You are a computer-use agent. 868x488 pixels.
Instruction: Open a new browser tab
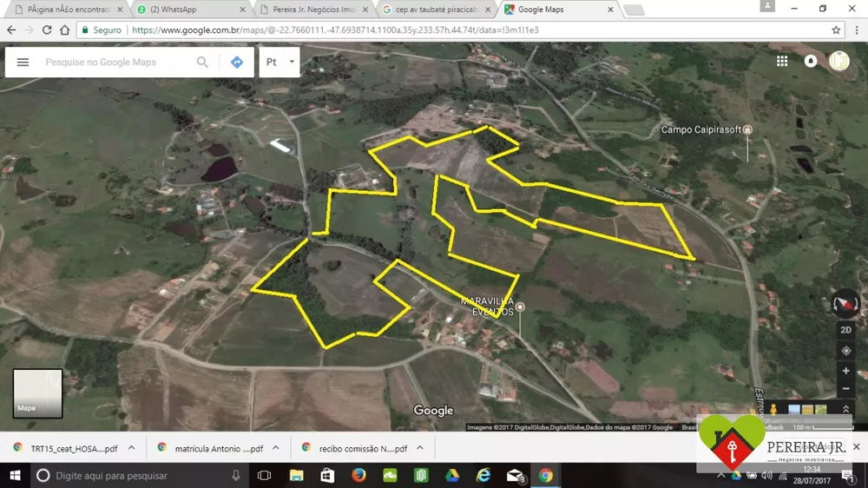point(634,10)
